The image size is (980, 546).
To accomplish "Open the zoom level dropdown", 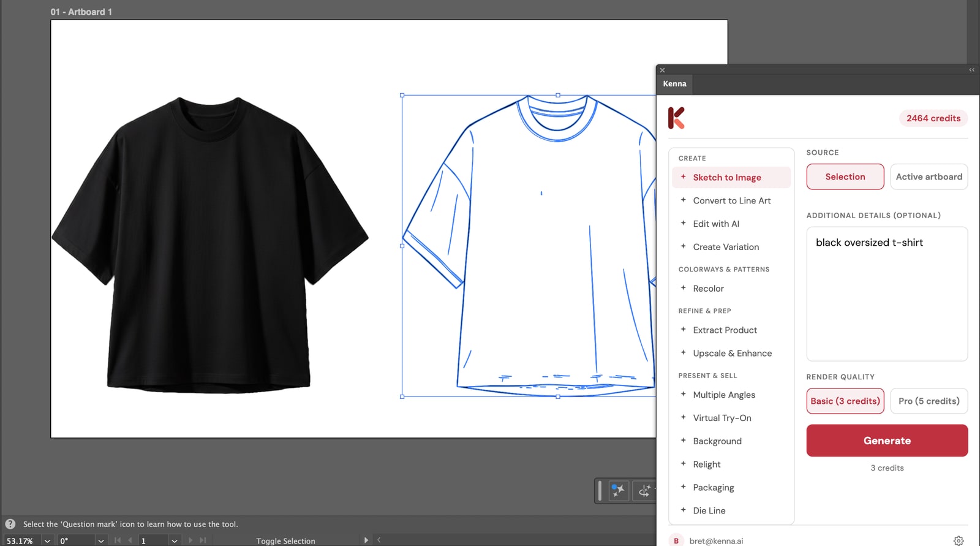I will tap(47, 541).
